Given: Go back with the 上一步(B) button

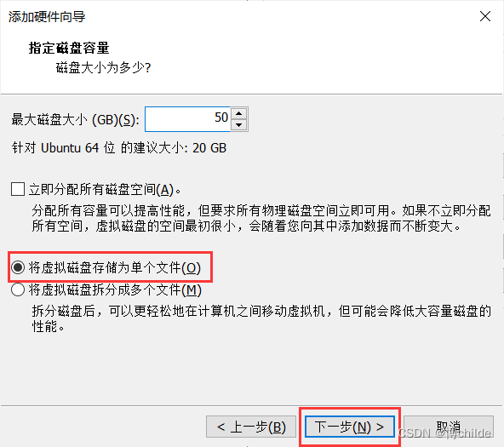Looking at the screenshot, I should coord(251,427).
